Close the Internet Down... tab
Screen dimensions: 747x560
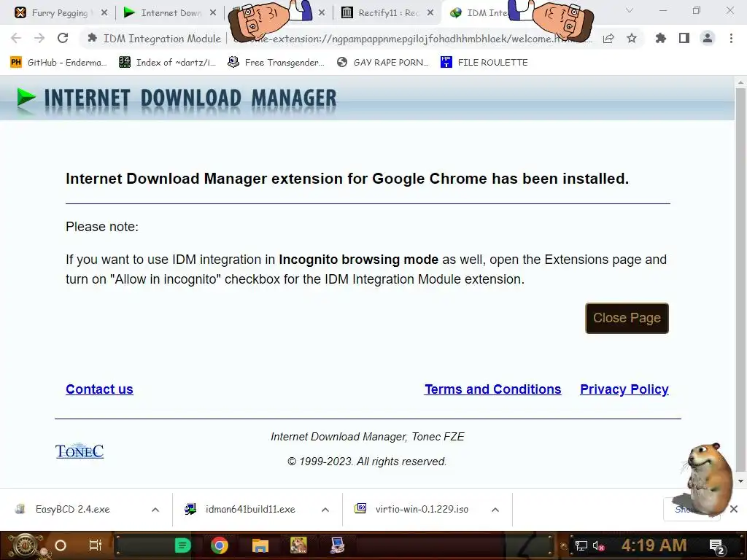(213, 13)
